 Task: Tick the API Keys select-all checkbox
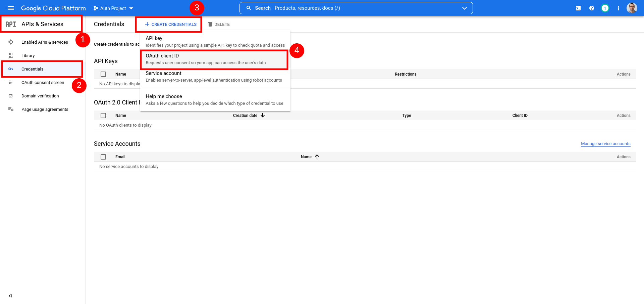tap(103, 74)
